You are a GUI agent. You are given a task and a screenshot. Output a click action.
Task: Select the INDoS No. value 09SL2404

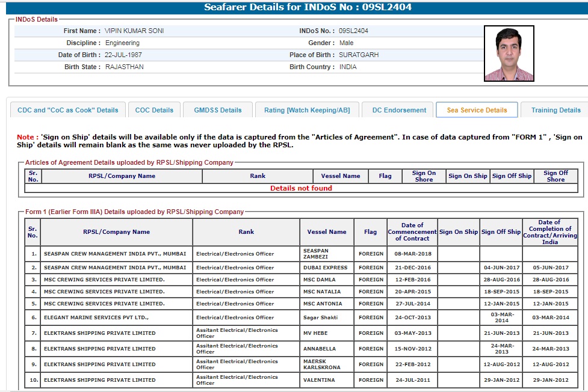click(x=353, y=31)
